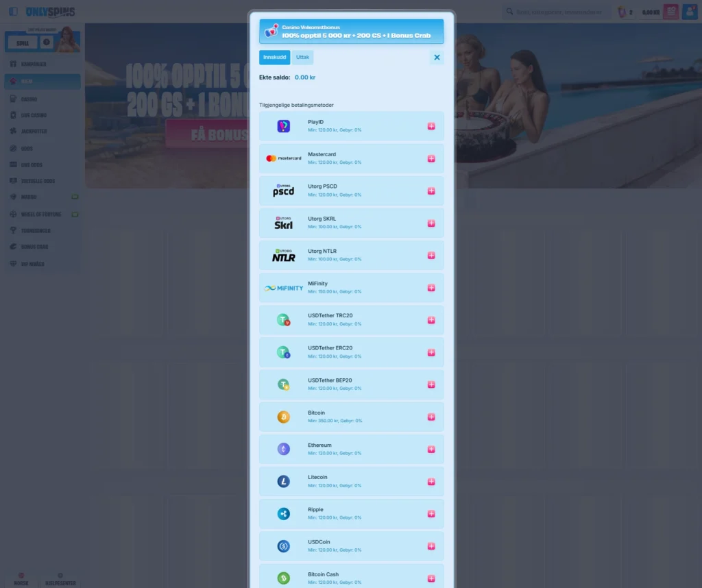The height and width of the screenshot is (588, 702).
Task: Expand Bitcoin Cash payment option
Action: 431,578
